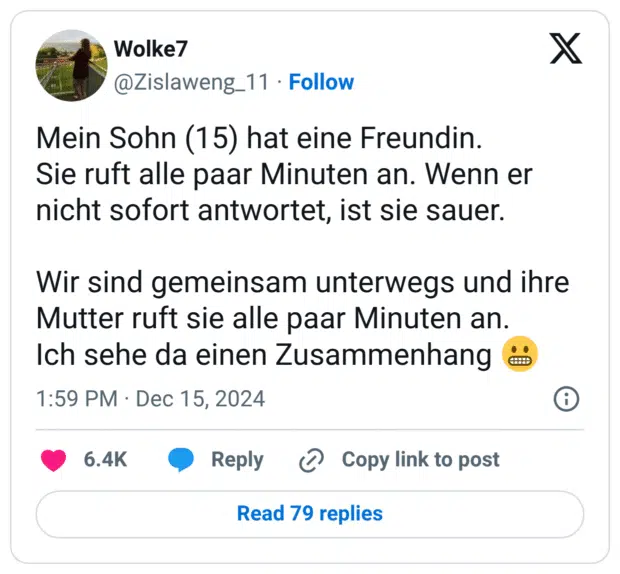The image size is (620, 574).
Task: Open Read 79 replies
Action: 309,514
